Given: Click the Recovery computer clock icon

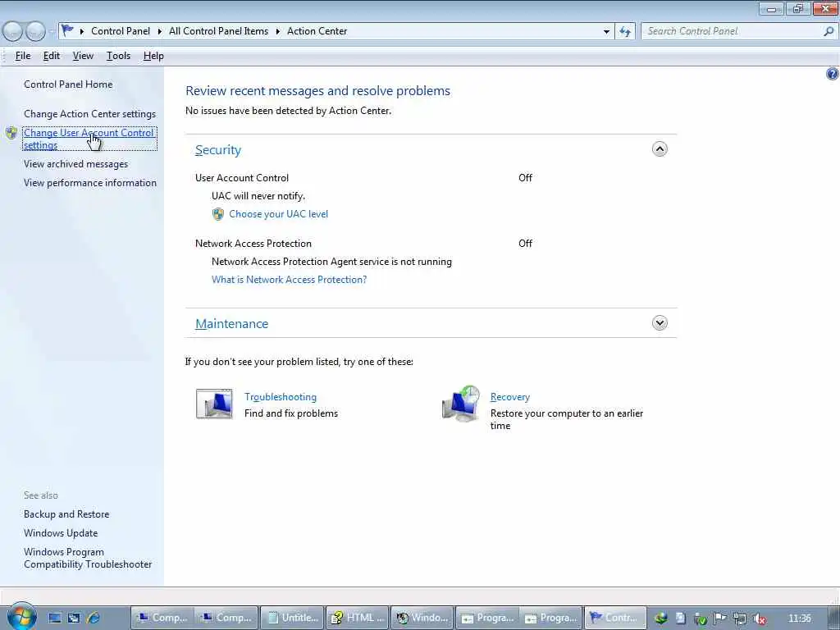Looking at the screenshot, I should pos(461,404).
